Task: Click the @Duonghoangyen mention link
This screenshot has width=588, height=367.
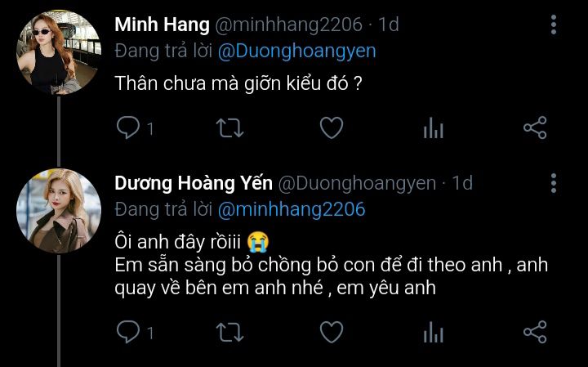Action: 296,51
